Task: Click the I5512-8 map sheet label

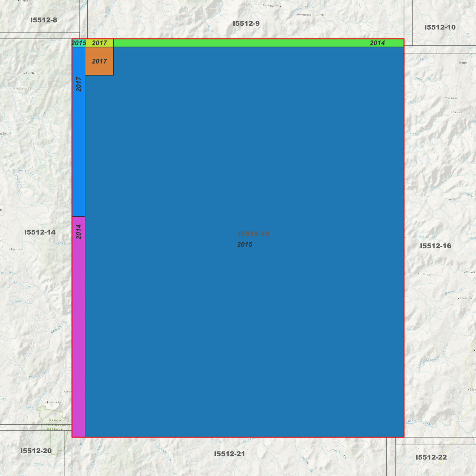Action: click(x=44, y=20)
